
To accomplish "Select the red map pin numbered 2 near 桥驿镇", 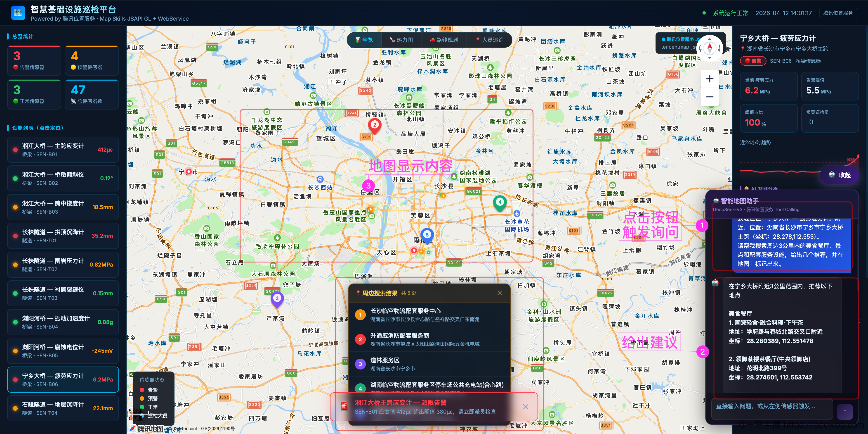I will [x=374, y=126].
